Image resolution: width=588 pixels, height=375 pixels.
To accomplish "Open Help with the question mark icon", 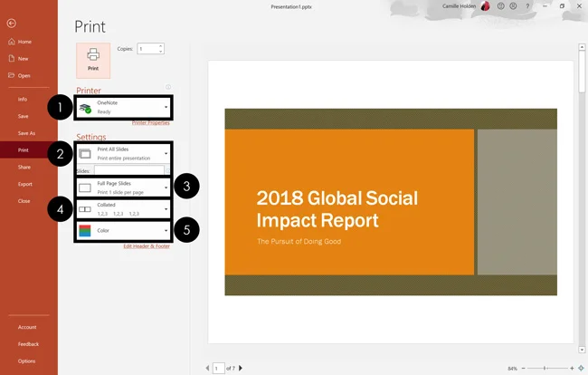I will click(x=527, y=6).
